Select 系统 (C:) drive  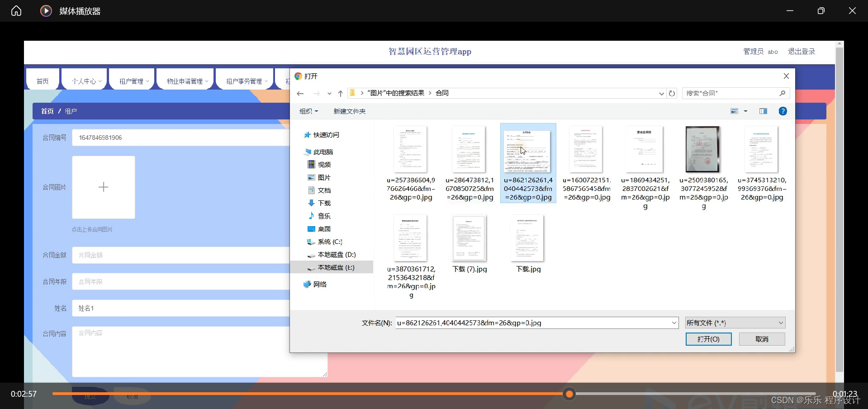pyautogui.click(x=325, y=242)
